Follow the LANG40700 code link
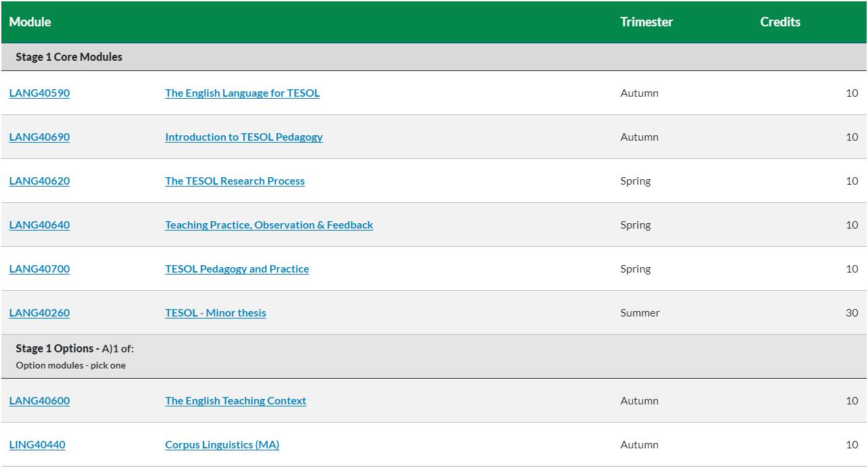This screenshot has width=868, height=470. (x=39, y=269)
